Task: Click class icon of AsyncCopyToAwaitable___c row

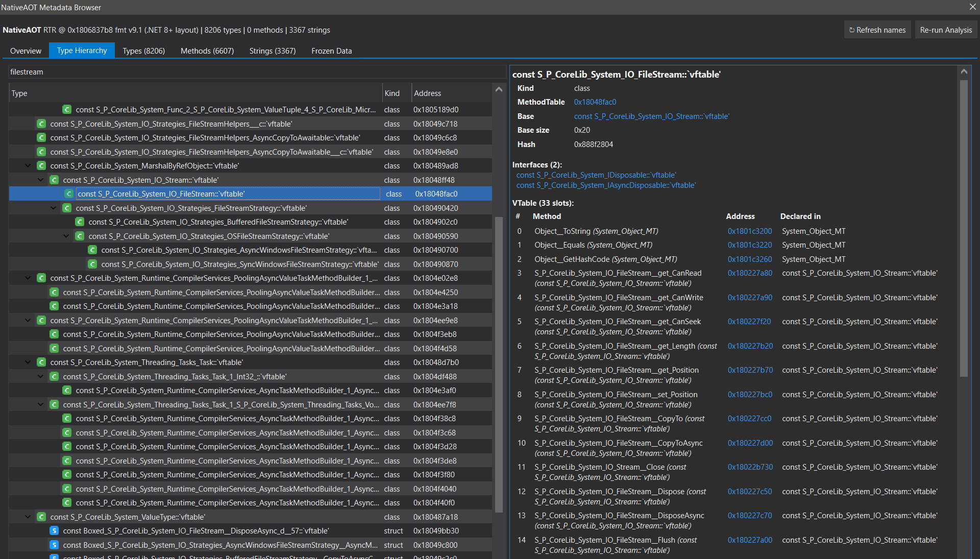Action: coord(41,152)
